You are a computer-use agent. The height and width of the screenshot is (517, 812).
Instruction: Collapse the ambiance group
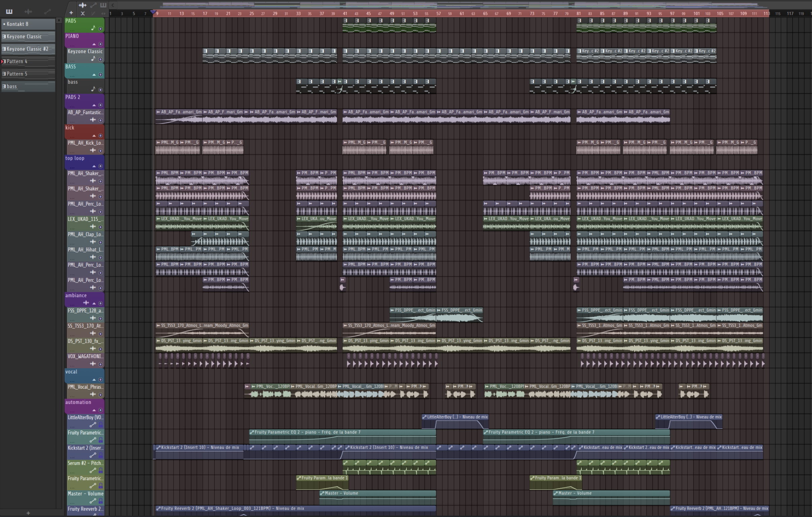[94, 303]
